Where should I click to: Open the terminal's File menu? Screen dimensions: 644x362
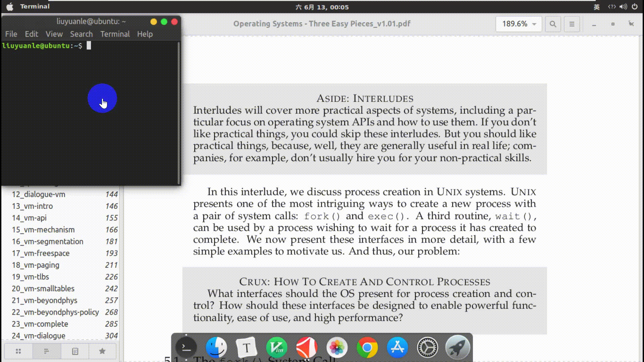tap(11, 34)
